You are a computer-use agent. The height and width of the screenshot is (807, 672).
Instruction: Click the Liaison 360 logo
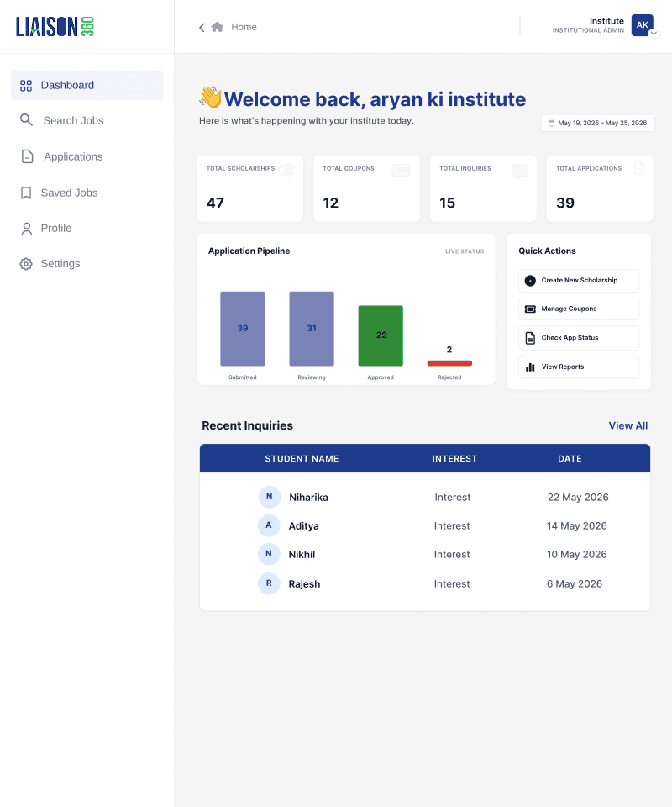pyautogui.click(x=55, y=27)
